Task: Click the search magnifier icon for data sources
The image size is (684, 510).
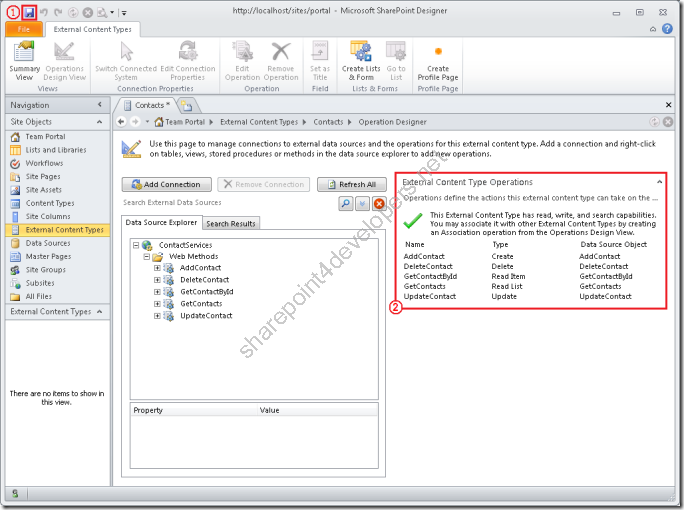Action: pyautogui.click(x=345, y=203)
